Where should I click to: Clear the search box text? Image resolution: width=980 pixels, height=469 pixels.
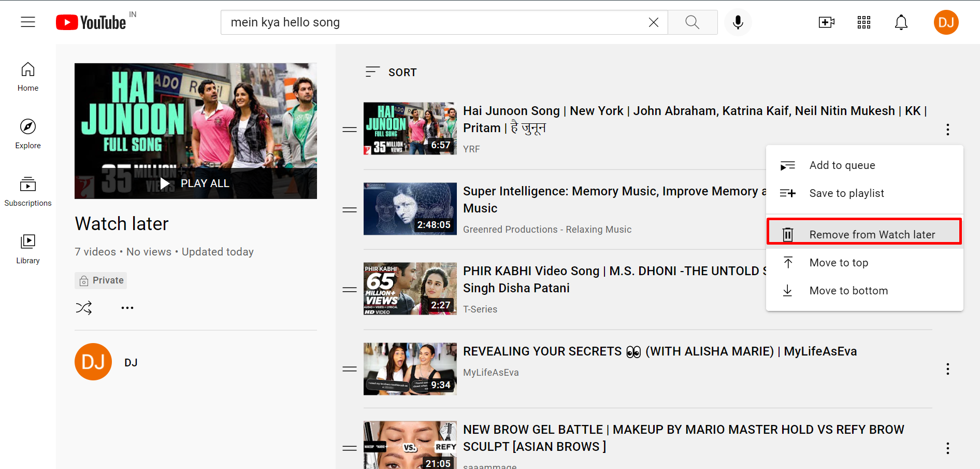click(654, 22)
